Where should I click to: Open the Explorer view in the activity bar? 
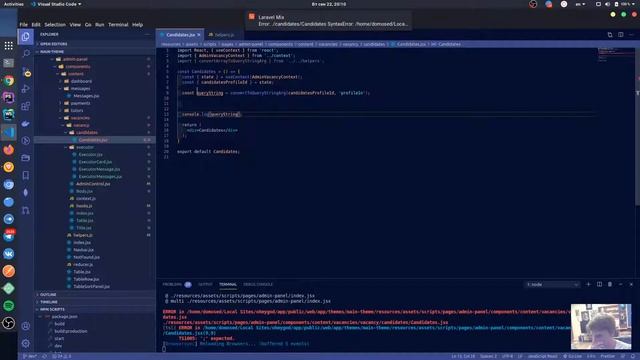26,37
